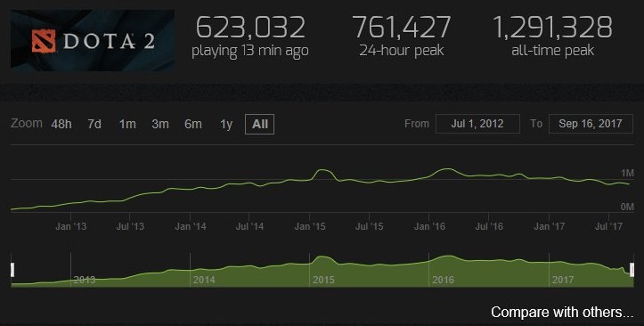
Task: Click Jul '17 axis label
Action: point(608,226)
